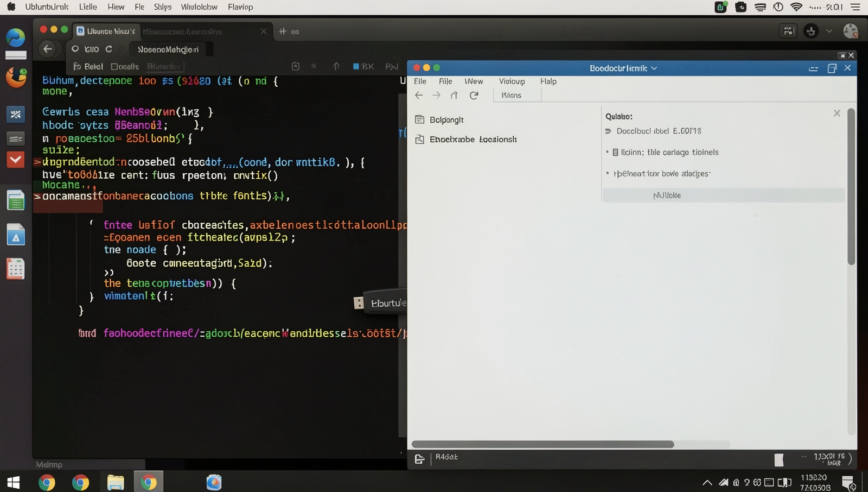The width and height of the screenshot is (868, 492).
Task: Open the blue A document dock icon
Action: click(x=16, y=235)
